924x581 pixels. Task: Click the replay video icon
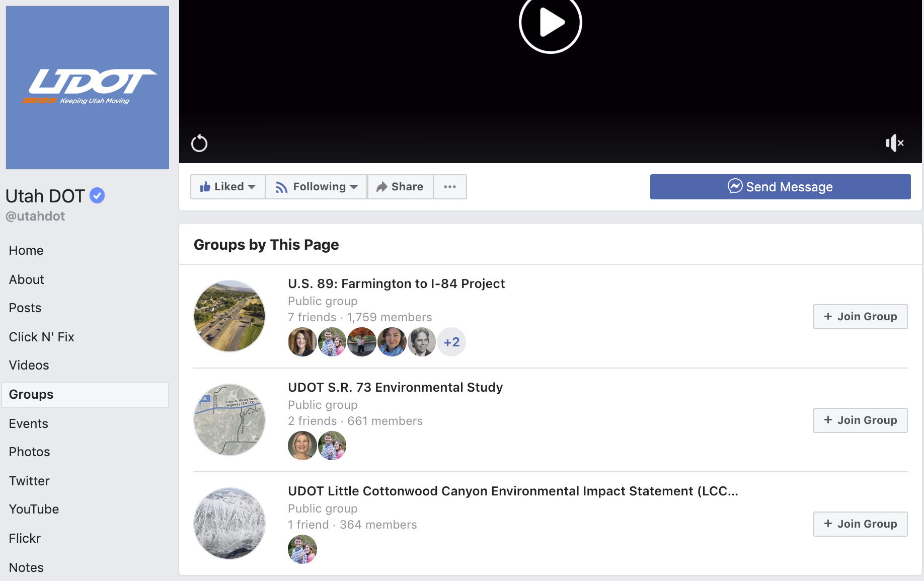(x=199, y=143)
